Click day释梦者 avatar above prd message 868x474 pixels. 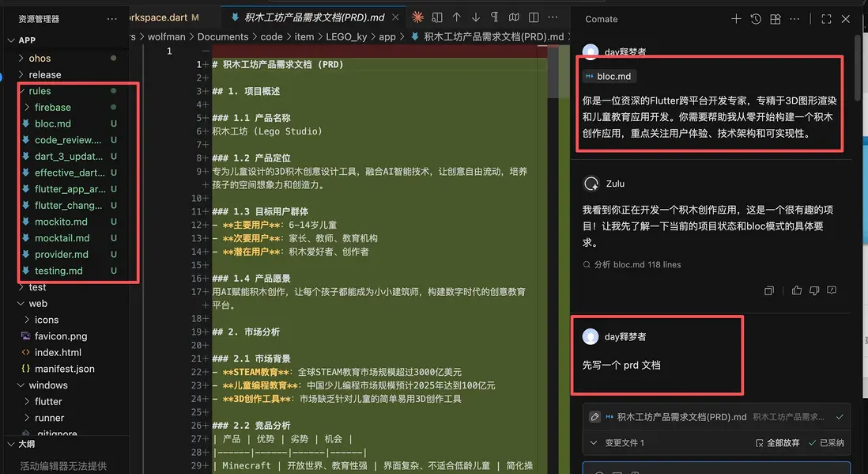pos(591,336)
